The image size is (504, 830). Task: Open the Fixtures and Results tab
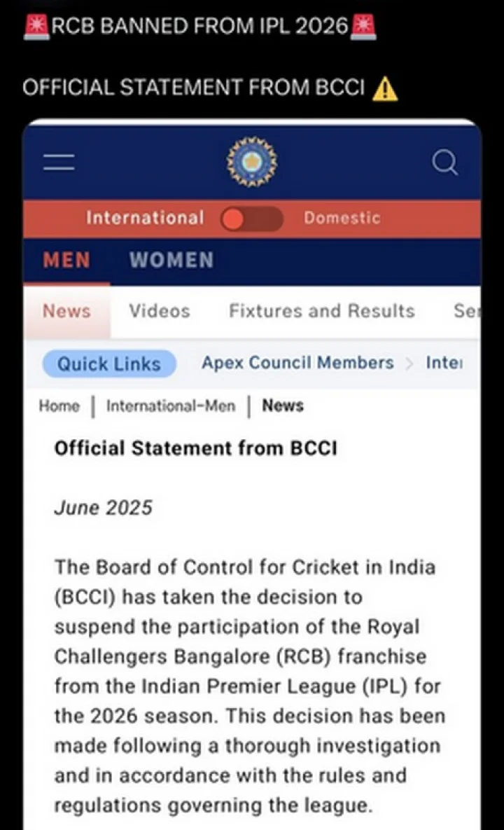[322, 311]
